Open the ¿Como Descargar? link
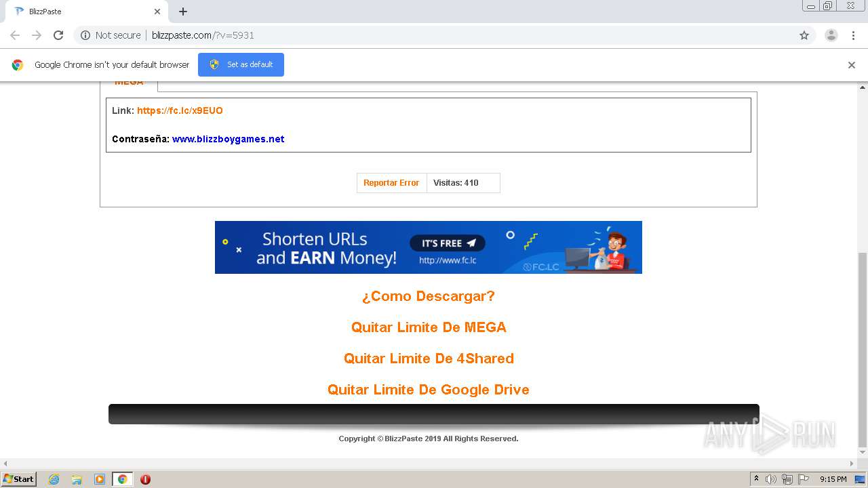 (428, 296)
